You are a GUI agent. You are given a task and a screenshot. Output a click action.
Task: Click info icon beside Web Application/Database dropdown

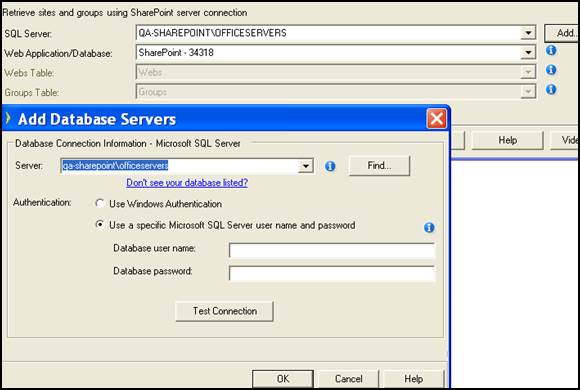pos(551,50)
